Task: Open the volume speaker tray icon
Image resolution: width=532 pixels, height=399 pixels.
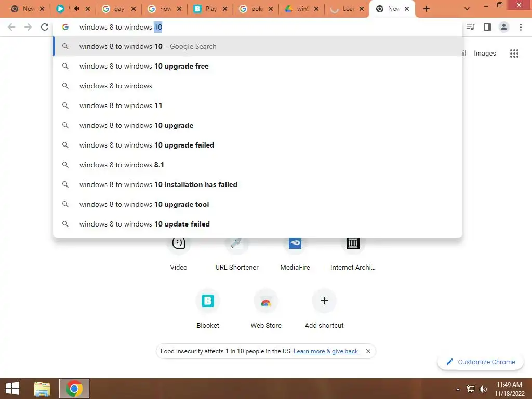Action: (483, 389)
